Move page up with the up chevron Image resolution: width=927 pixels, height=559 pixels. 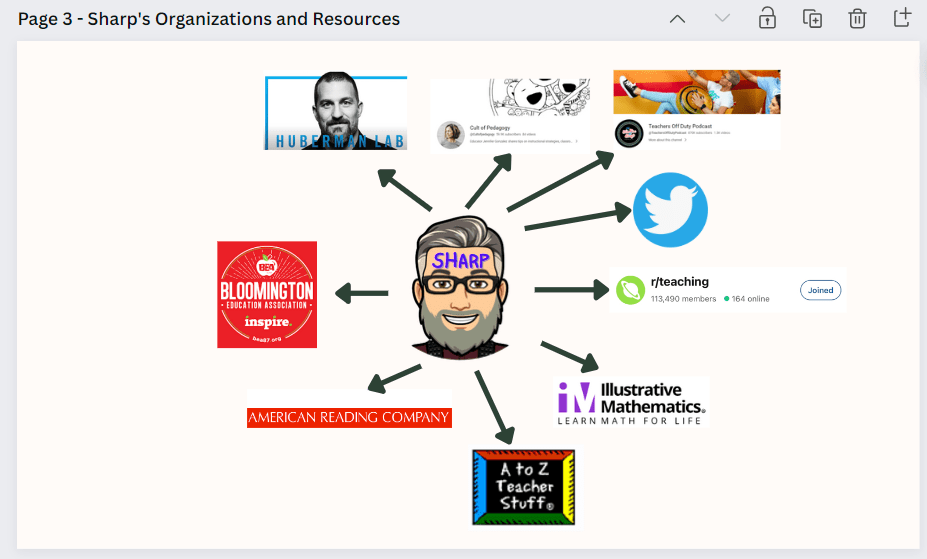point(677,19)
